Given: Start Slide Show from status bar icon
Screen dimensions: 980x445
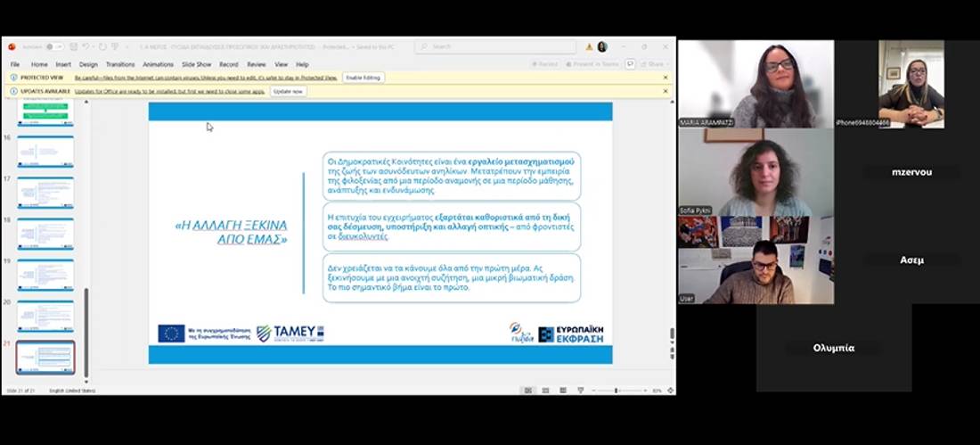Looking at the screenshot, I should coord(581,391).
